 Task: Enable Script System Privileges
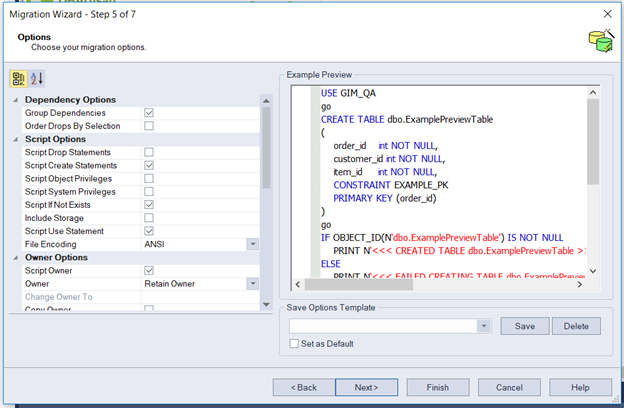coord(149,191)
